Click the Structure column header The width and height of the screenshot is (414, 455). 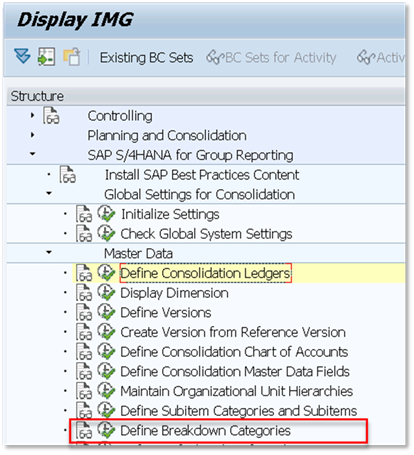(x=206, y=96)
